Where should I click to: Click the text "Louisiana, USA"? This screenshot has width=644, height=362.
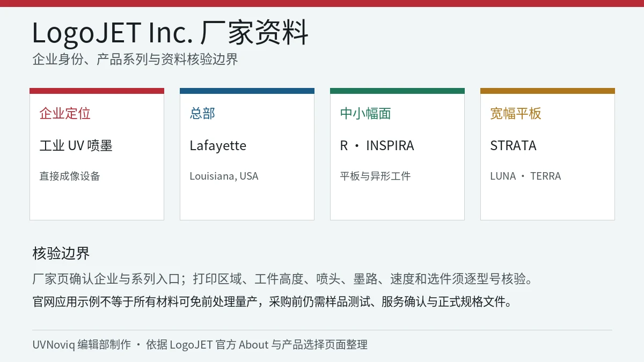click(x=224, y=176)
